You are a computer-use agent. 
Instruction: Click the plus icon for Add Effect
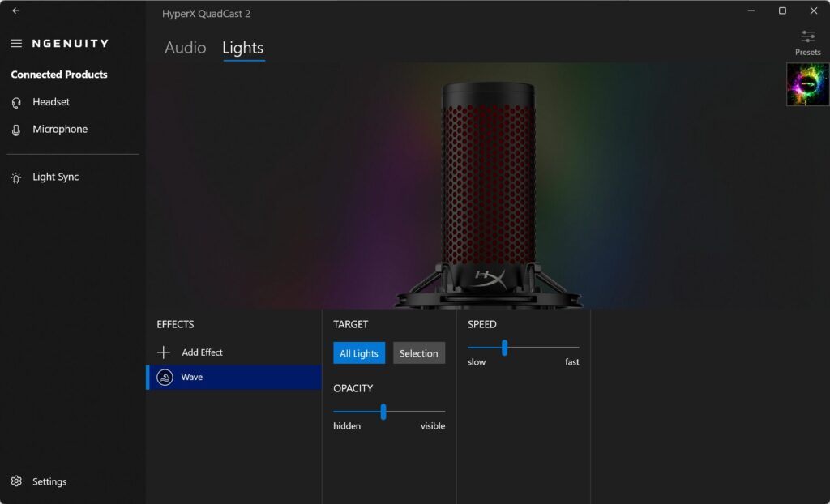[x=164, y=352]
